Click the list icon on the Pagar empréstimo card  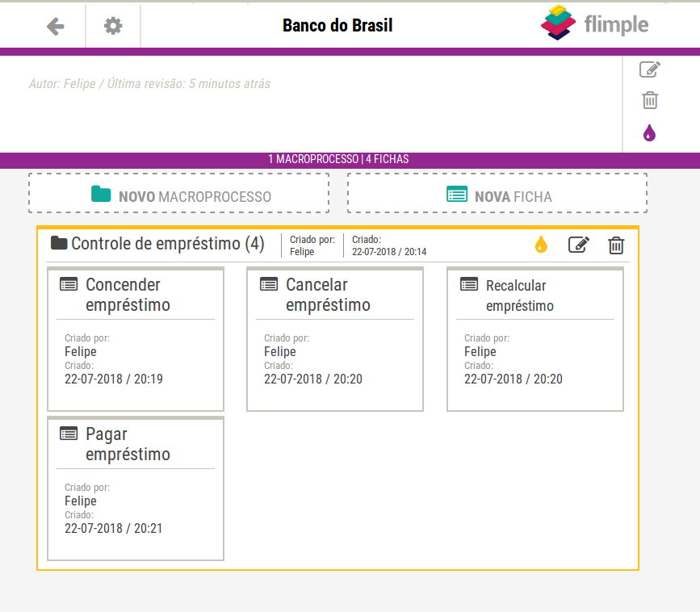69,434
